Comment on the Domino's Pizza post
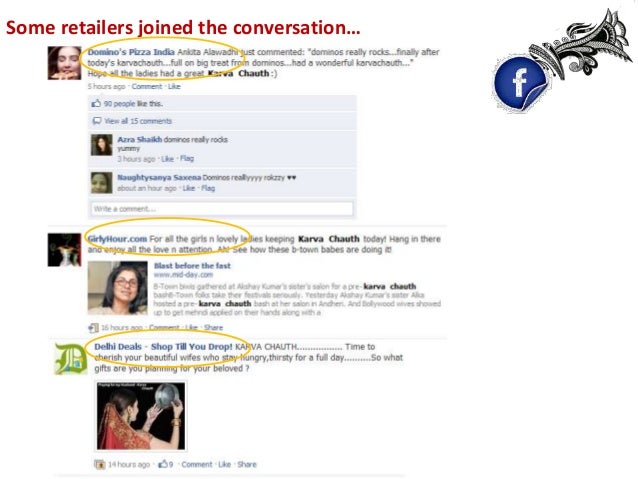This screenshot has height=479, width=638. 146,86
